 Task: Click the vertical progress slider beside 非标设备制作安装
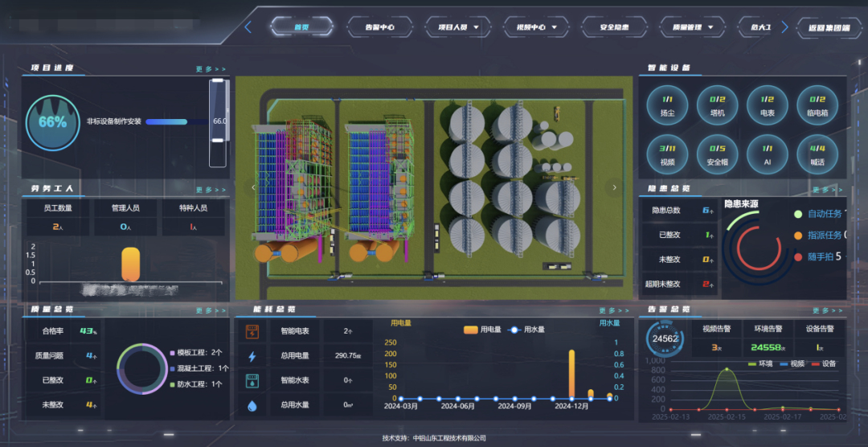click(218, 121)
